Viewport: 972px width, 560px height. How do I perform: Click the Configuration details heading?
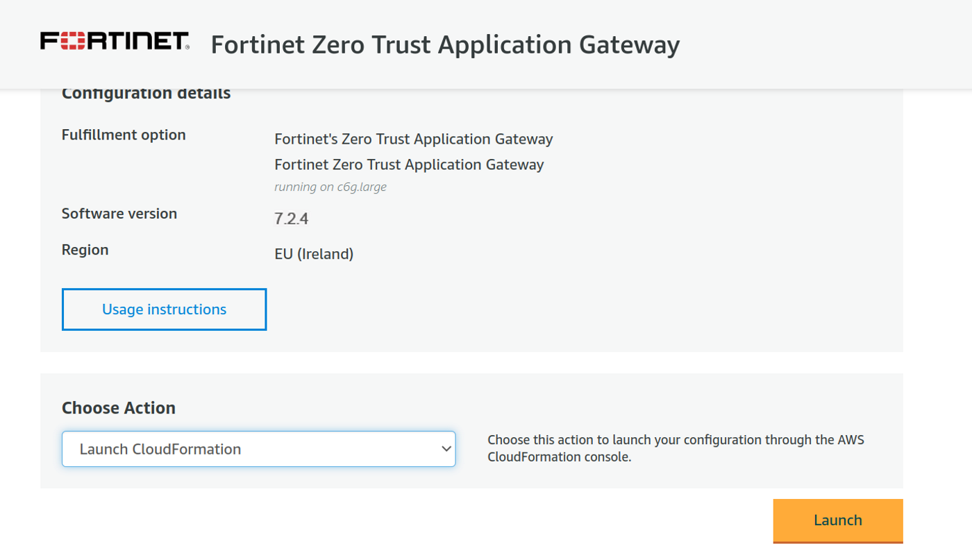coord(145,92)
